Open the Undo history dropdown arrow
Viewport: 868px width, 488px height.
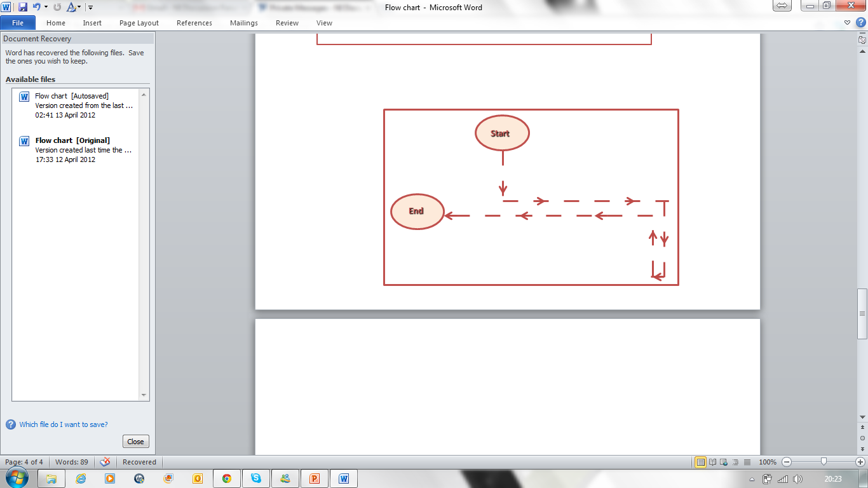(x=46, y=8)
